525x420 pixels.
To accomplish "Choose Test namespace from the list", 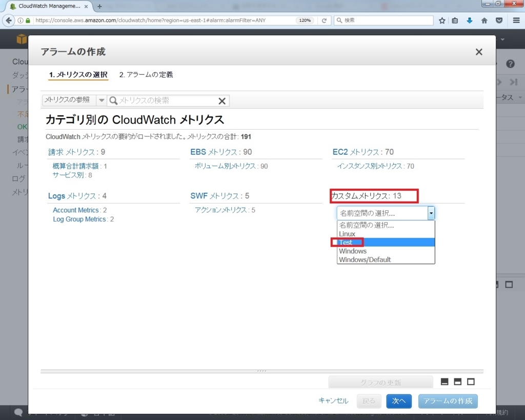I will click(x=386, y=242).
